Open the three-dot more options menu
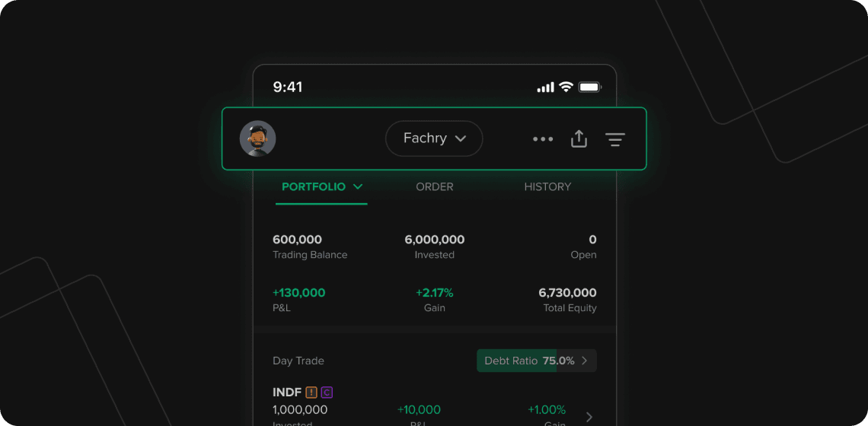 pos(543,139)
